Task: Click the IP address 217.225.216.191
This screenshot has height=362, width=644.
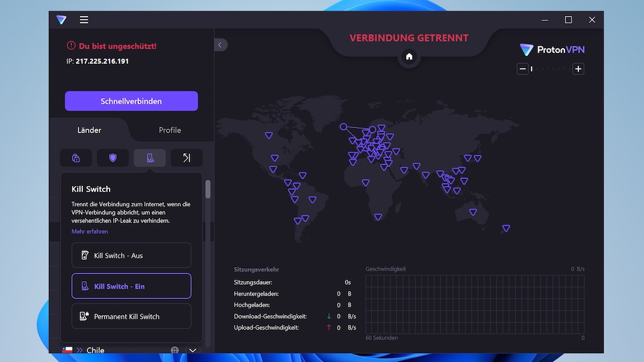Action: pyautogui.click(x=102, y=61)
